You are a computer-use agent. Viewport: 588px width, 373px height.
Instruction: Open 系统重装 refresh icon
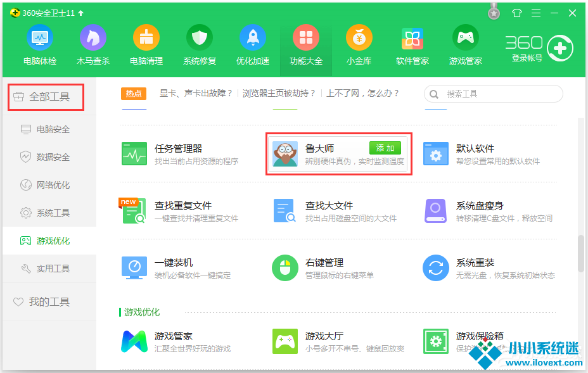(x=436, y=268)
